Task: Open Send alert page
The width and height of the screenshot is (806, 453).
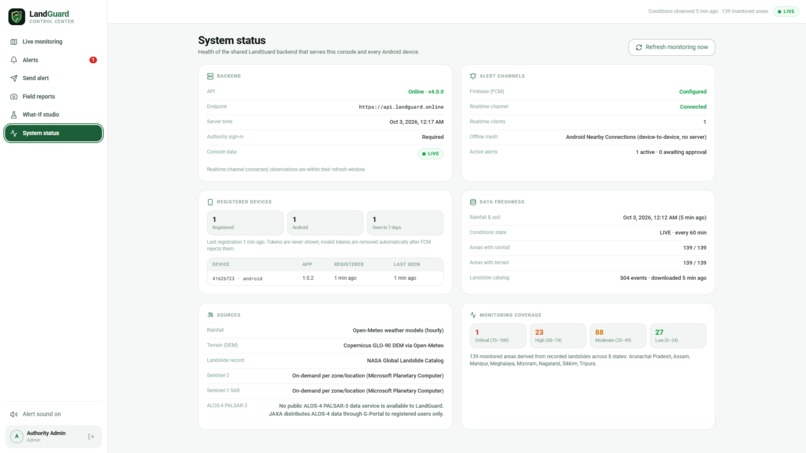Action: pos(53,78)
